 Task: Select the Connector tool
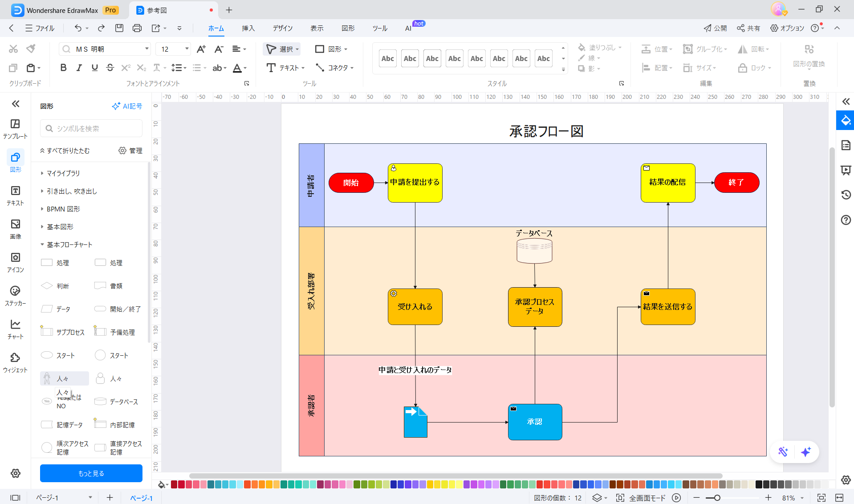(334, 68)
